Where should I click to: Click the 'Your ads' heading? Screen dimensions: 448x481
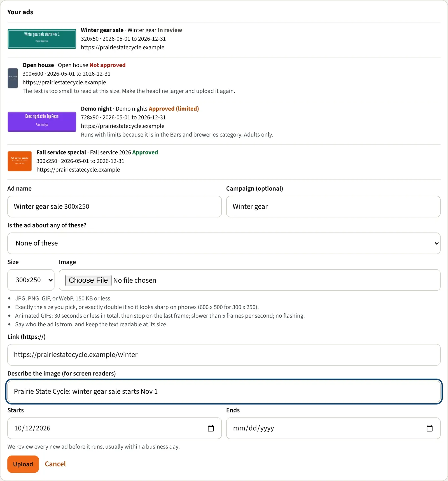click(x=20, y=12)
